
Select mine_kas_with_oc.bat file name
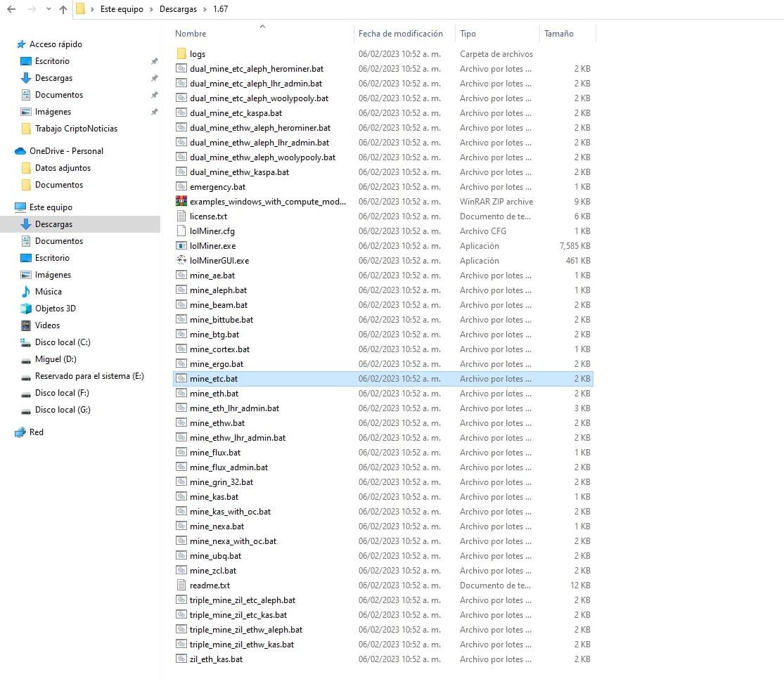click(230, 512)
